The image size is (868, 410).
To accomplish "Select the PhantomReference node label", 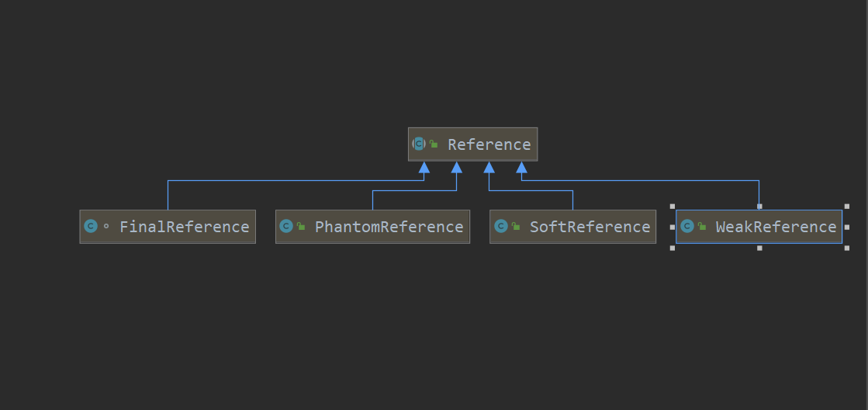I will click(389, 227).
